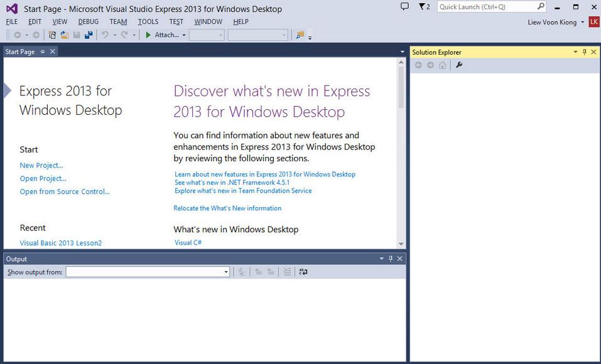This screenshot has width=601, height=364.
Task: Click the Navigate Backward toolbar arrow
Action: coord(17,35)
